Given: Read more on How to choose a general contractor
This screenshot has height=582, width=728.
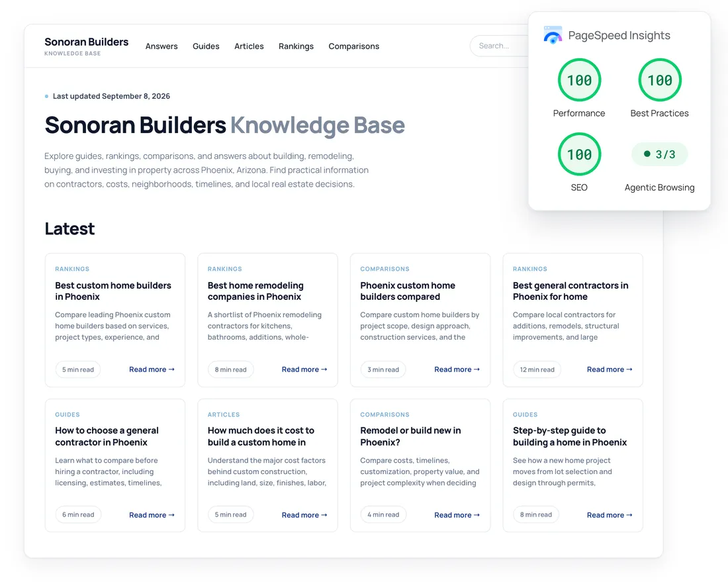Looking at the screenshot, I should coord(152,515).
